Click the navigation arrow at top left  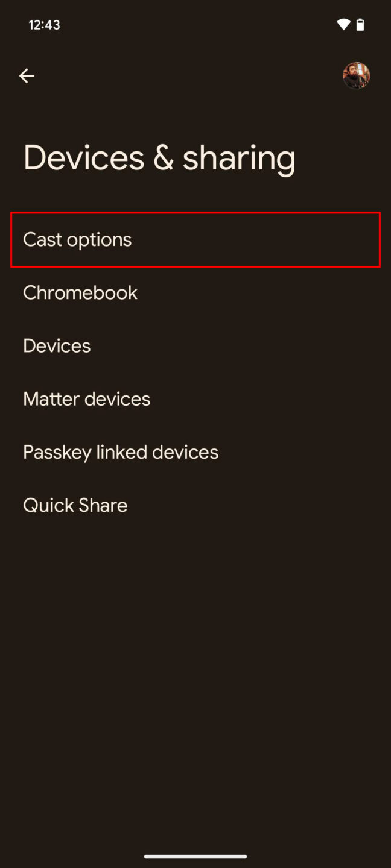tap(27, 75)
